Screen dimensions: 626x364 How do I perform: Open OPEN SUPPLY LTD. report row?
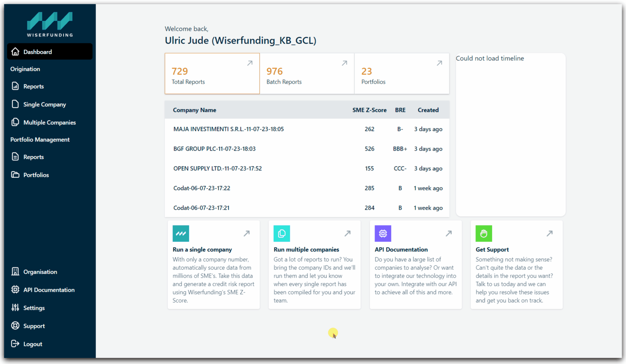pos(307,168)
